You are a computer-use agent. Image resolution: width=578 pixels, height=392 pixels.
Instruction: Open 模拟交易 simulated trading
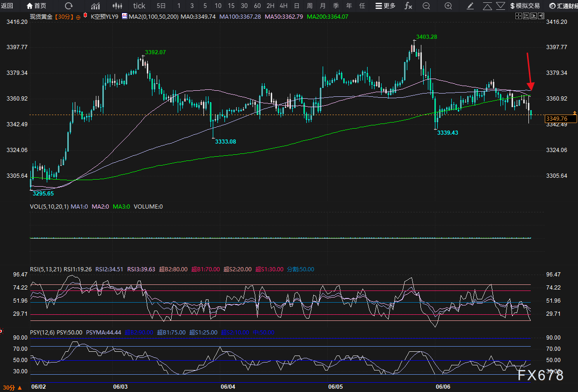(525, 6)
